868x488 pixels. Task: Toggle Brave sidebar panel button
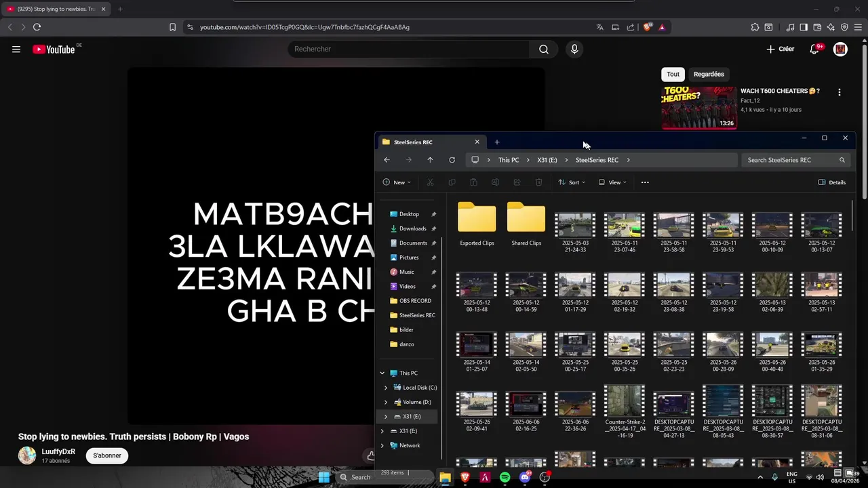[x=804, y=27]
